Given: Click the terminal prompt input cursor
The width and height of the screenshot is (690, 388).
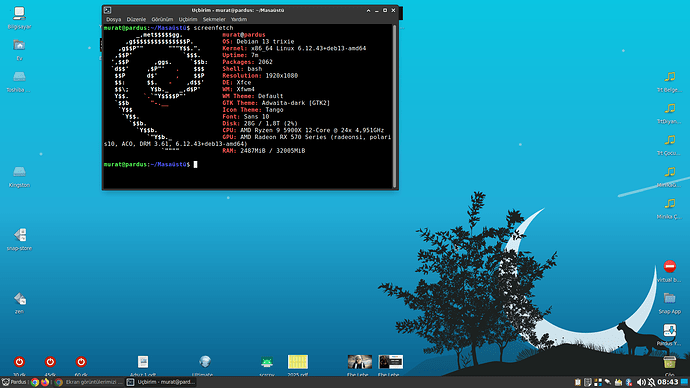Looking at the screenshot, I should [x=195, y=164].
